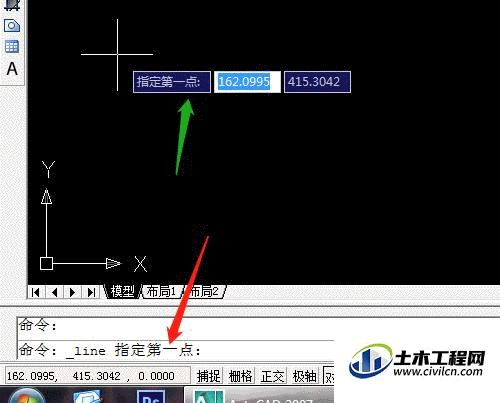The height and width of the screenshot is (403, 500).
Task: Open the Windows Start button
Action: click(26, 397)
